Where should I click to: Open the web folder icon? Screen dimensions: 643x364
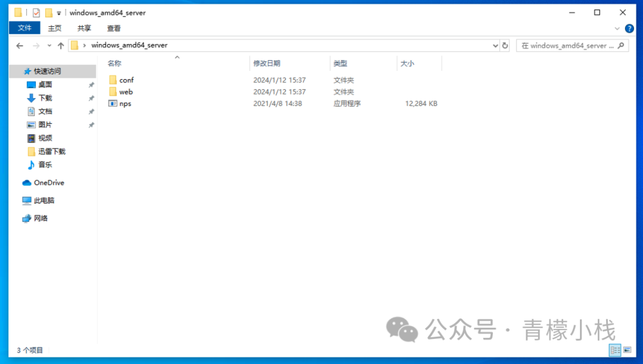coord(113,92)
